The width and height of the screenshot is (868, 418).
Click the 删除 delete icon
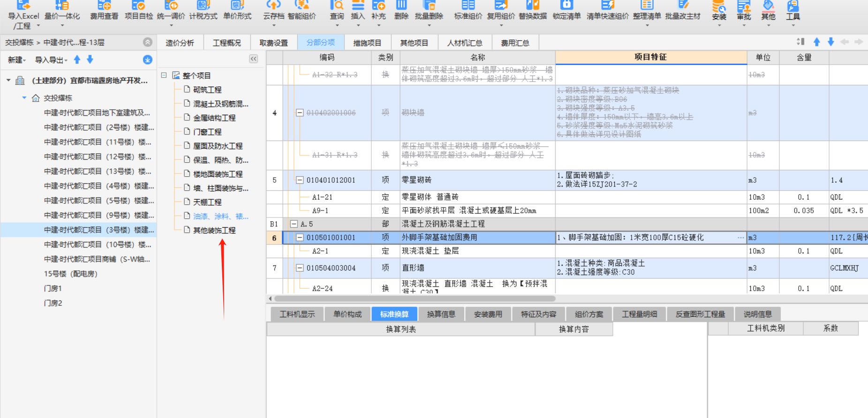(401, 6)
